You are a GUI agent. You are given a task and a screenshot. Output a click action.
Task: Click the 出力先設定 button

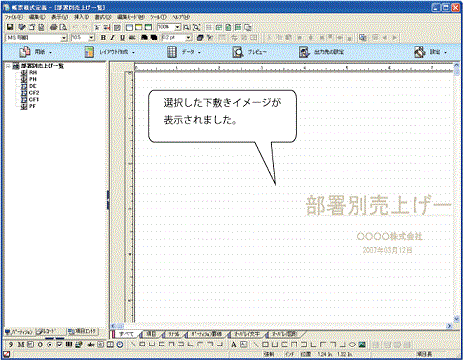[321, 52]
